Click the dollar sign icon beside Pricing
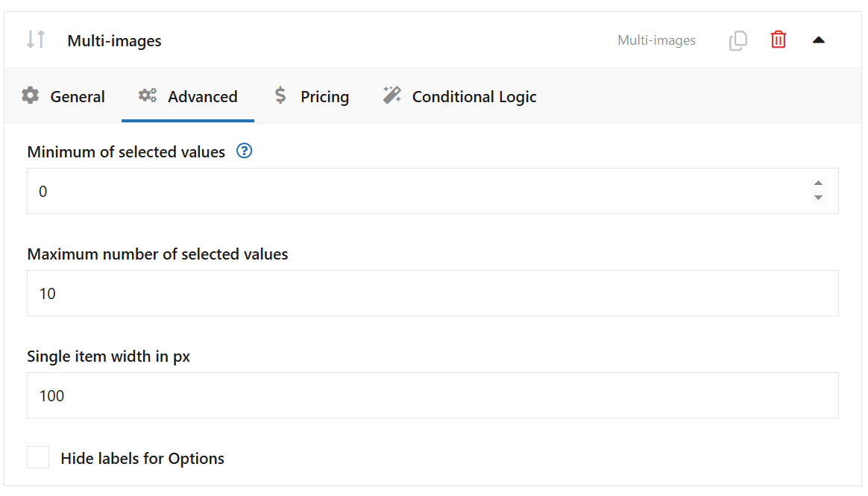This screenshot has width=868, height=496. [x=280, y=95]
